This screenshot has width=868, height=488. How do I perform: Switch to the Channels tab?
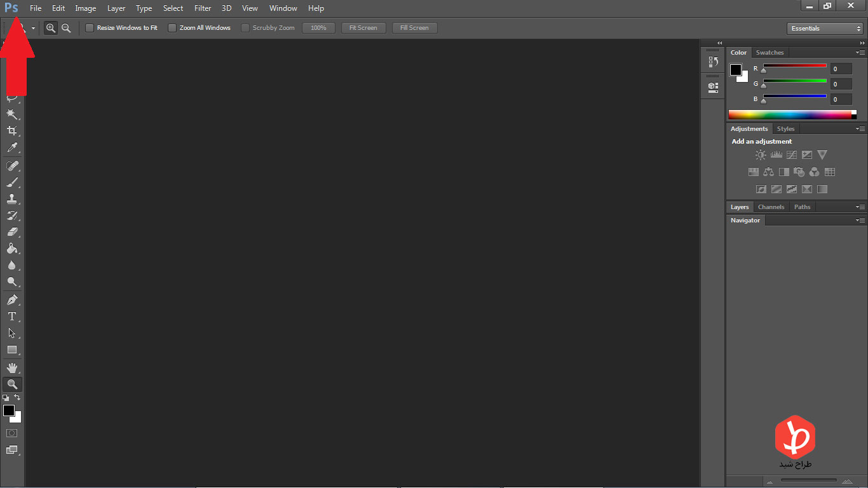[771, 207]
